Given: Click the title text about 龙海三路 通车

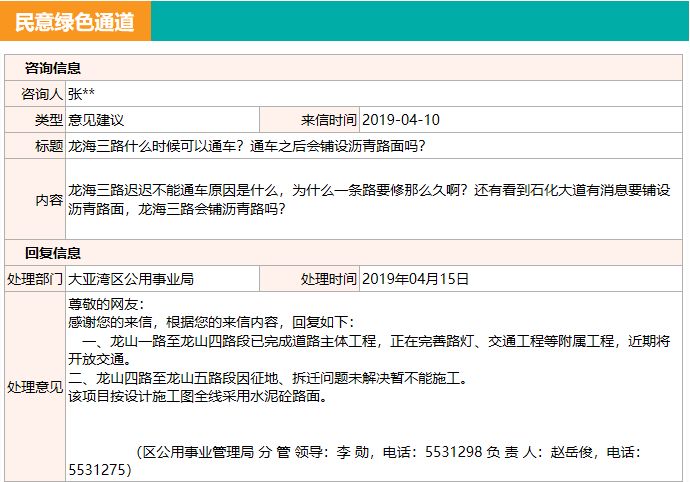Looking at the screenshot, I should [246, 146].
